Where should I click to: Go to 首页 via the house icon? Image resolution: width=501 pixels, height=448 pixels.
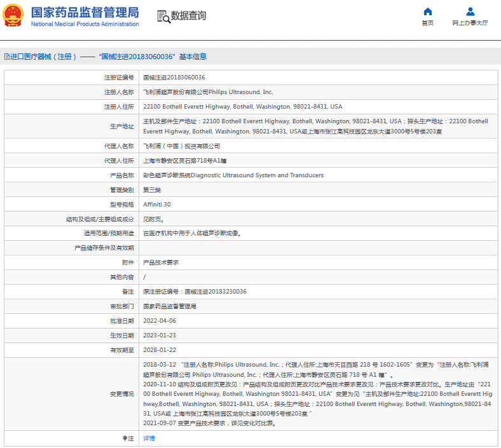[x=427, y=12]
